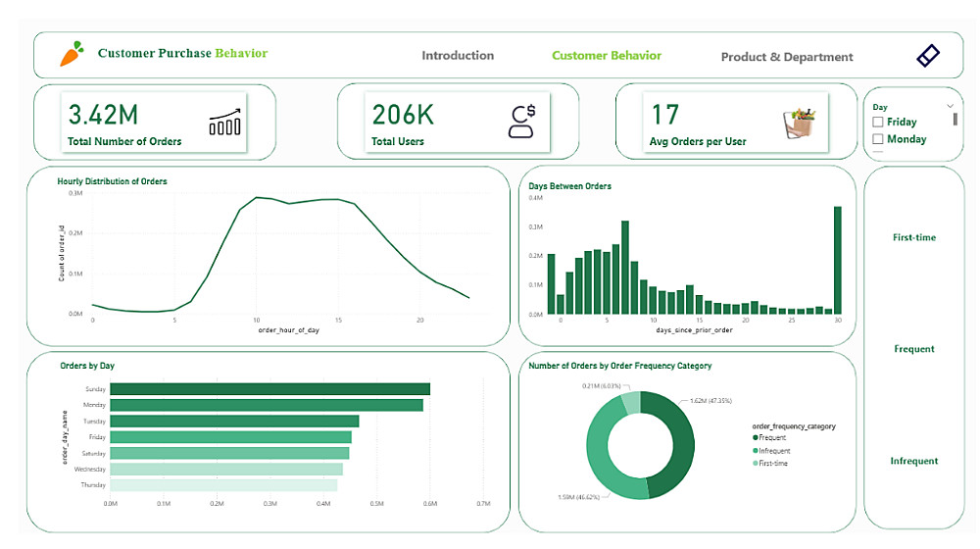
Task: Expand the Day slicer dropdown chevron
Action: [x=950, y=106]
